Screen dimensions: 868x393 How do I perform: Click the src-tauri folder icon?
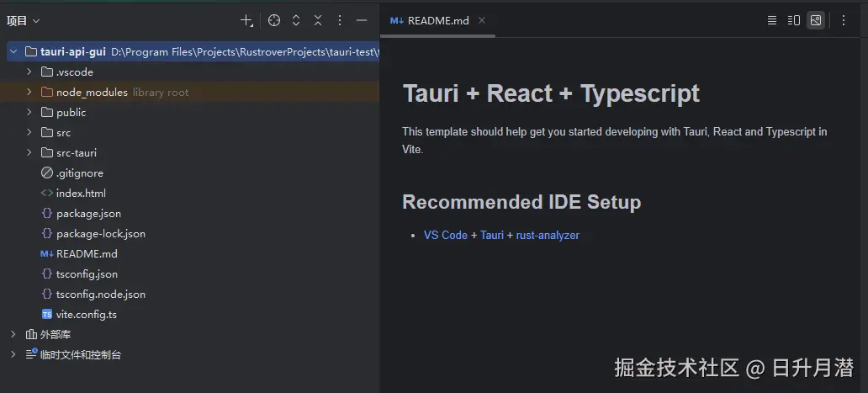point(47,152)
